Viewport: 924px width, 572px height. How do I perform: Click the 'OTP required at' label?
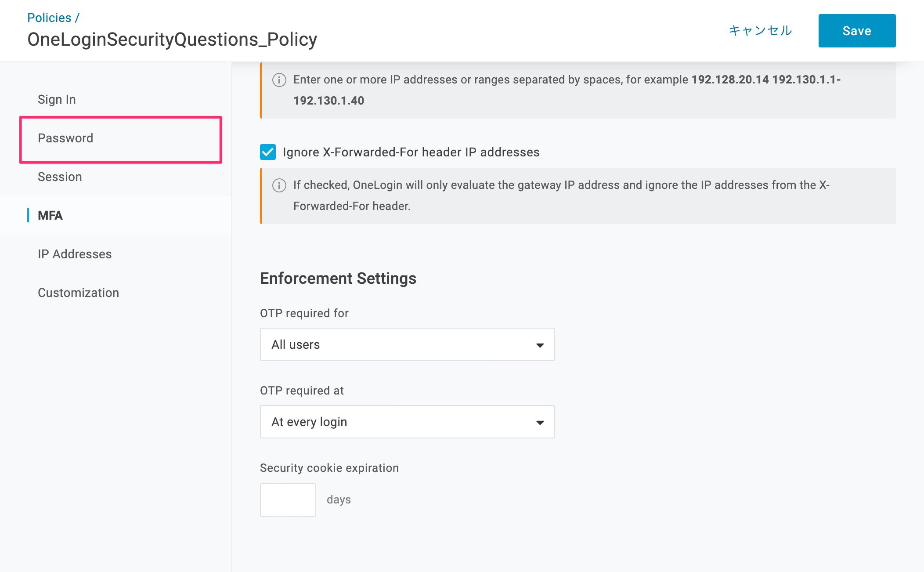(x=302, y=391)
